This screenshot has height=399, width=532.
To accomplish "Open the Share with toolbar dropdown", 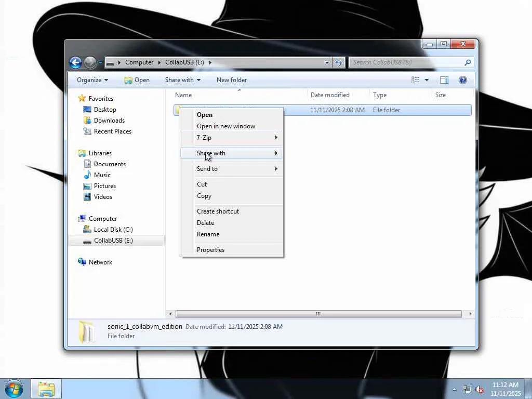I will coord(182,80).
